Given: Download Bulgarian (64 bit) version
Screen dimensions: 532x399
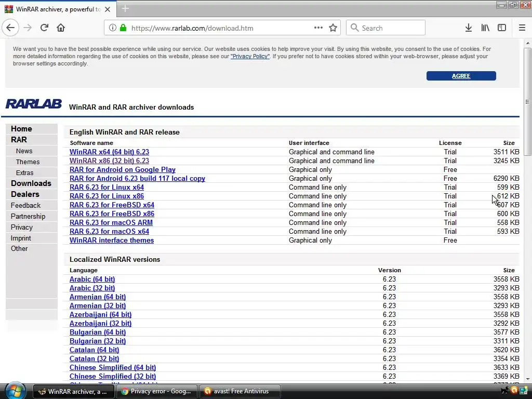Looking at the screenshot, I should pos(98,332).
